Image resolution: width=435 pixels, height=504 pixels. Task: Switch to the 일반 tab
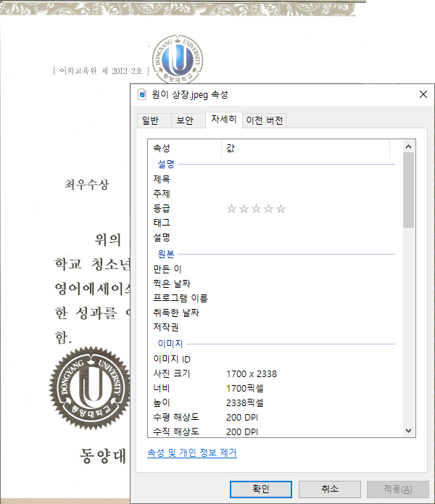(x=154, y=120)
